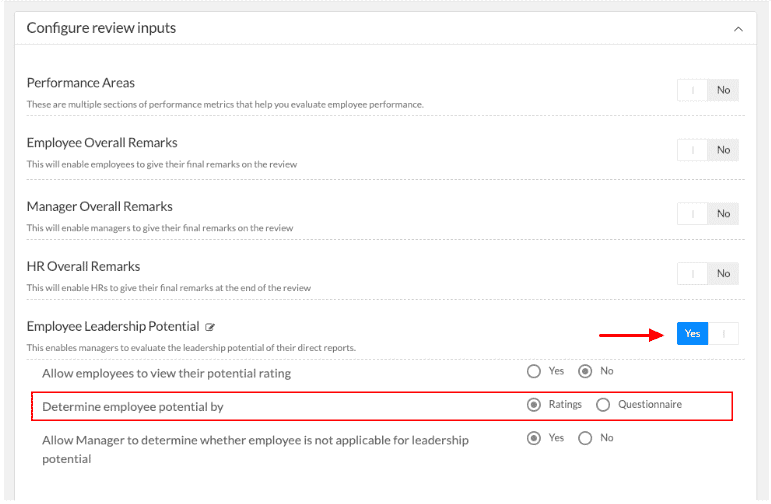Image resolution: width=771 pixels, height=504 pixels.
Task: Toggle Performance Areas switch on
Action: (x=708, y=90)
